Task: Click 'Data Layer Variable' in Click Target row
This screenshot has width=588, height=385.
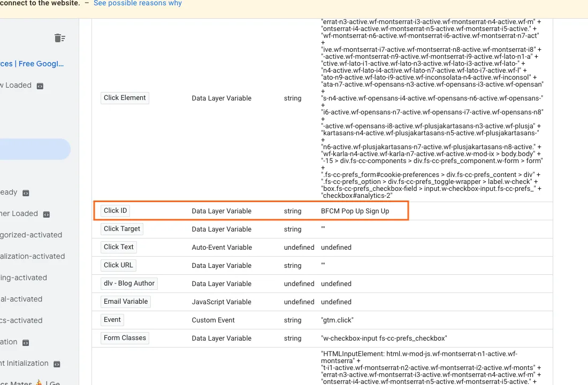Action: [x=222, y=229]
